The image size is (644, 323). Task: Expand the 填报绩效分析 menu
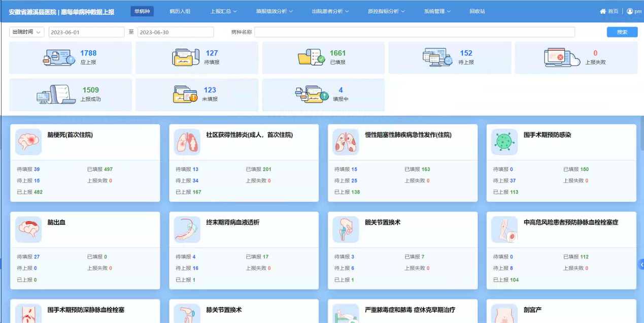pos(275,11)
